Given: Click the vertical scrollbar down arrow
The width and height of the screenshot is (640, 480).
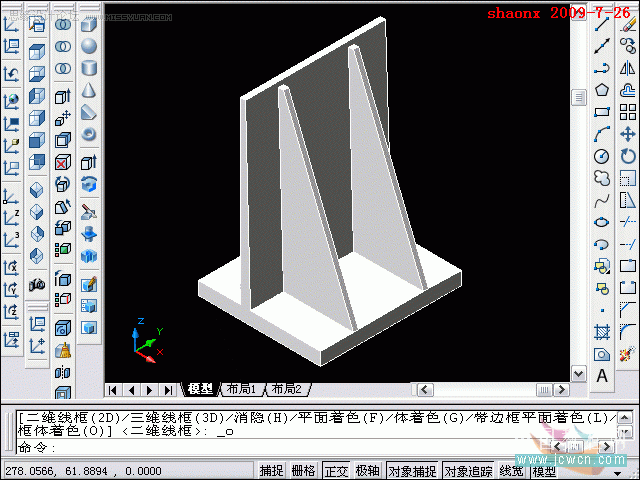Looking at the screenshot, I should tap(578, 373).
